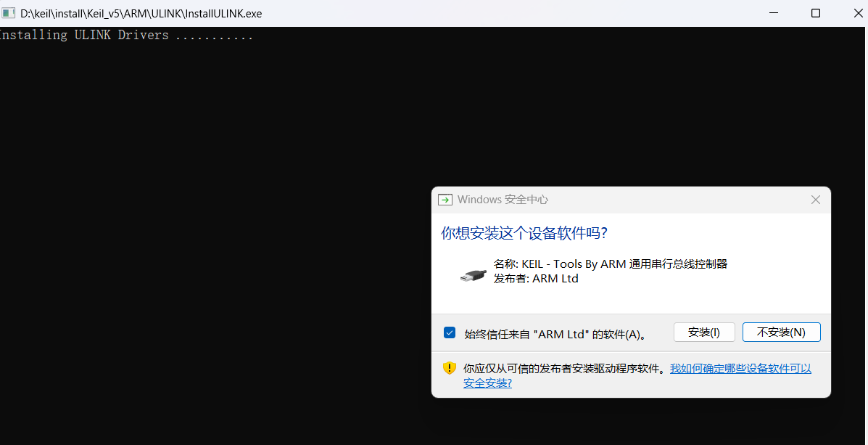
Task: Click the 你应仅从可信的发布者安装 warning text
Action: (x=563, y=369)
